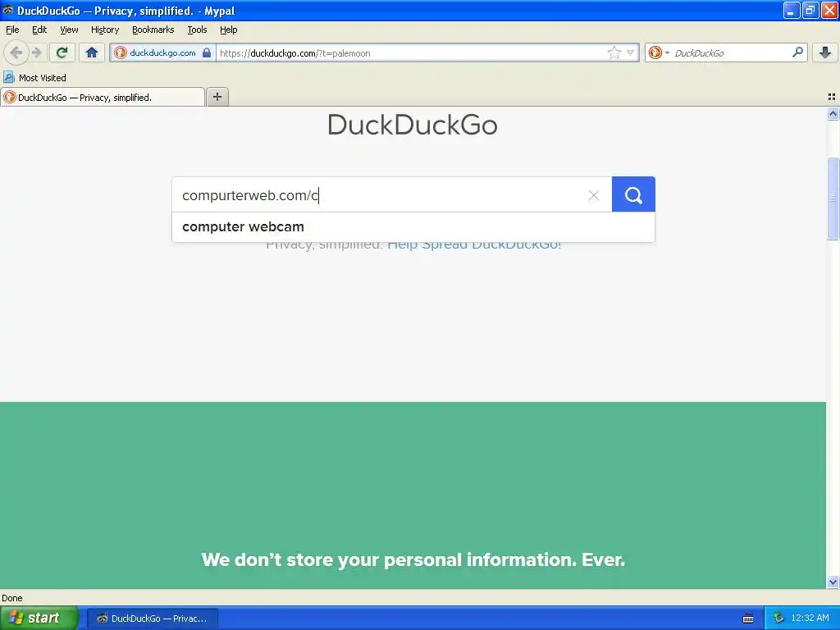Click the Forward navigation arrow
Screen dimensions: 840x630
pos(36,52)
